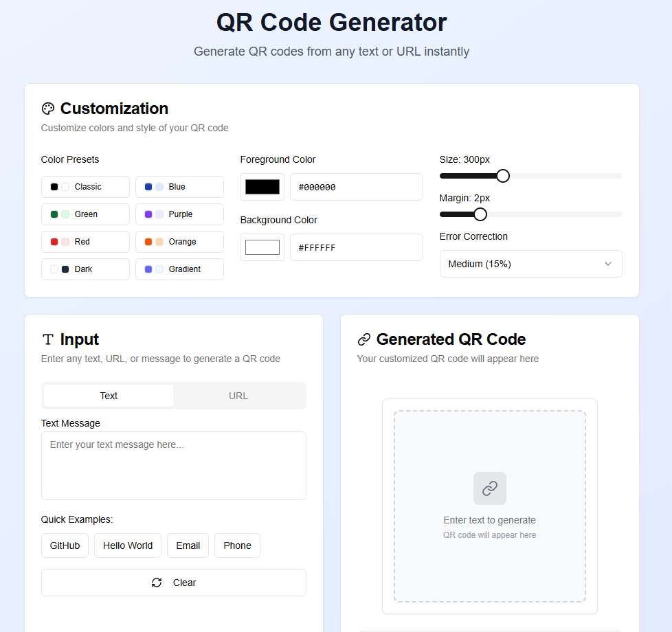Switch to the Text tab

coord(109,396)
